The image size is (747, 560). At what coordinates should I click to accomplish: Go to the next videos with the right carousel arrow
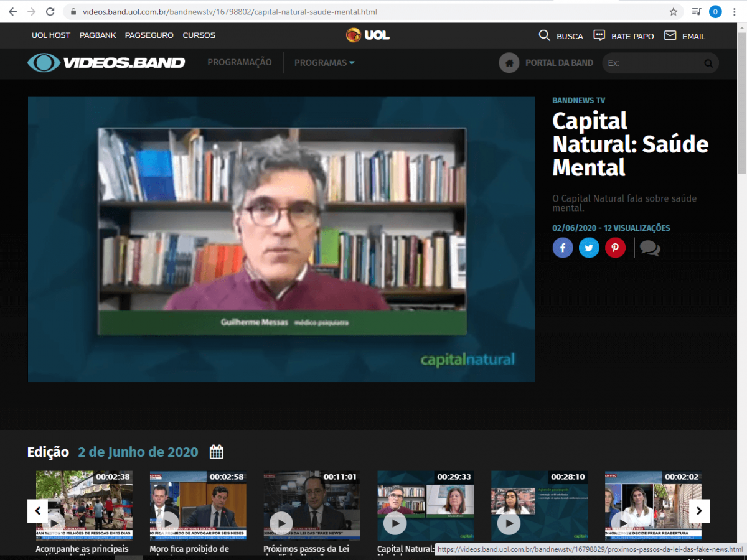click(x=700, y=511)
